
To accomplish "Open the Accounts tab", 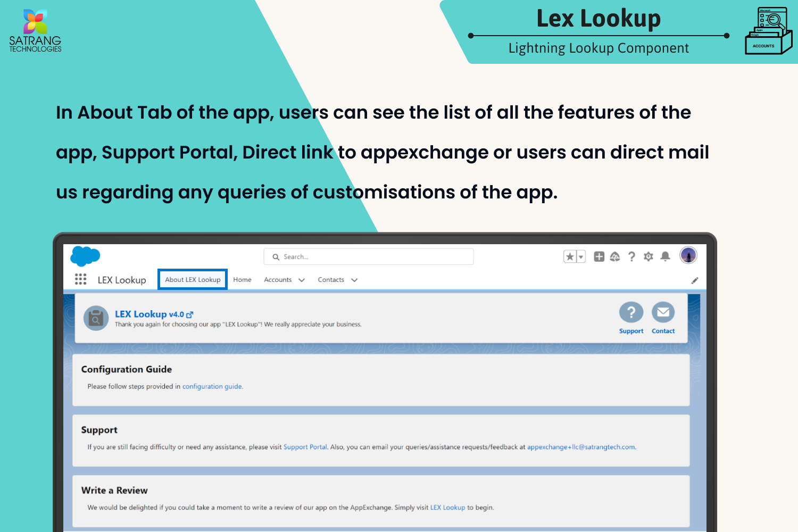I will coord(278,280).
